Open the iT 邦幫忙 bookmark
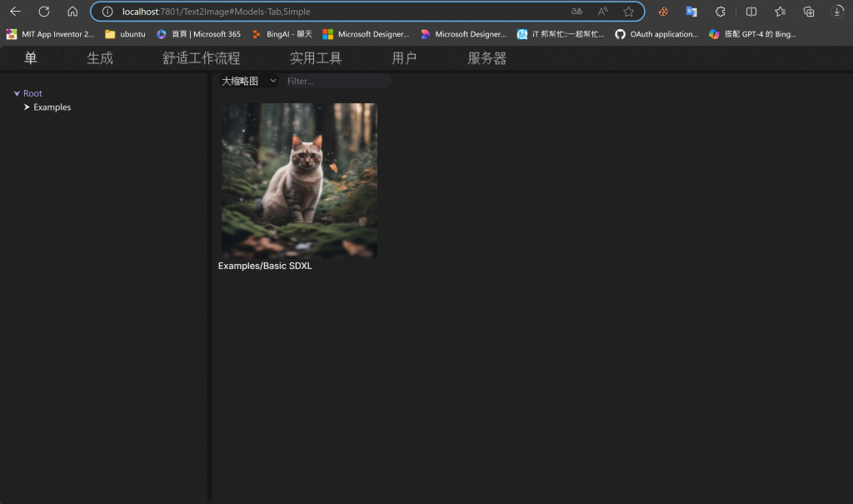 point(561,34)
